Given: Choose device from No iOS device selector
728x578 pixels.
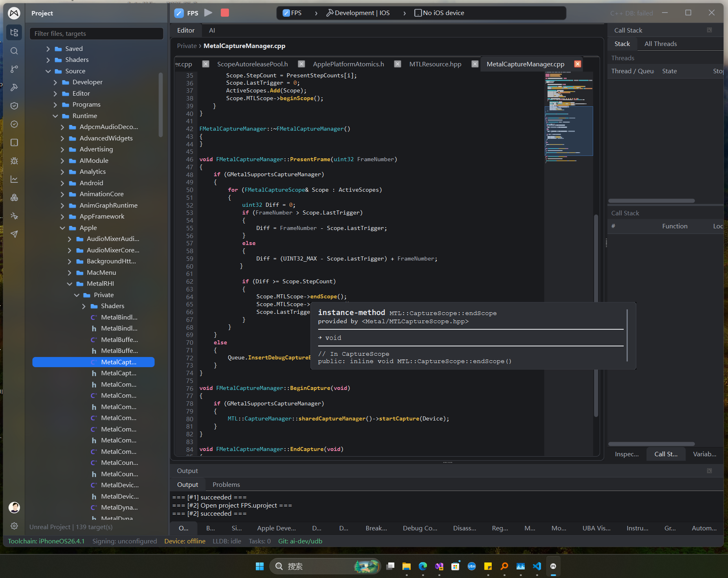Looking at the screenshot, I should [x=439, y=13].
